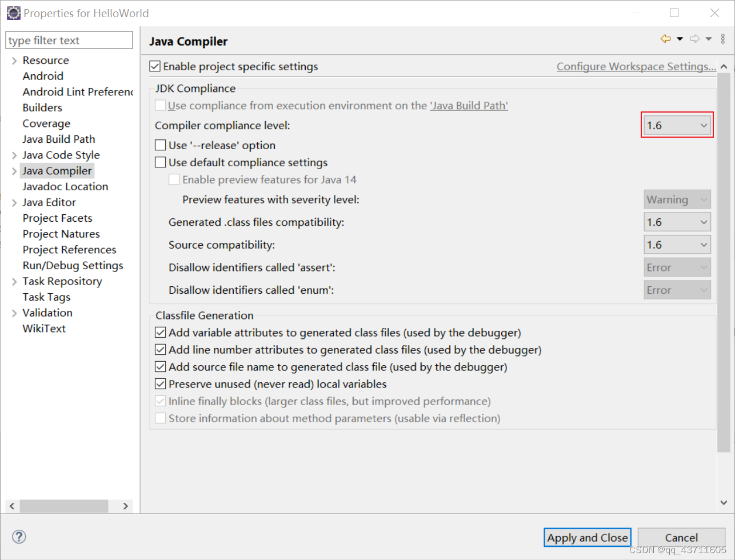Screen dimensions: 735x560
Task: Click the type filter text field
Action: coord(69,40)
